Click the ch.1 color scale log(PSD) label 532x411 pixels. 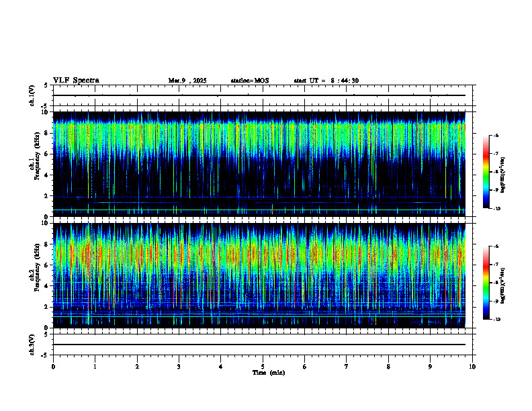[x=503, y=175]
